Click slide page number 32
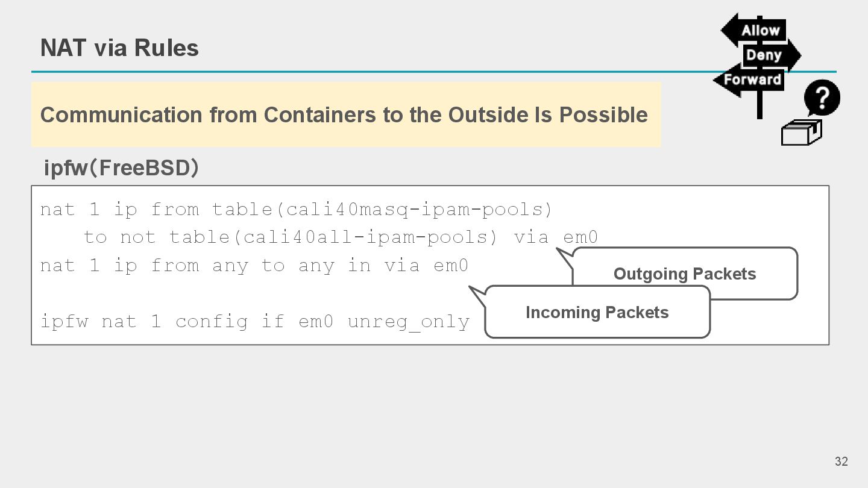The width and height of the screenshot is (868, 488). (841, 461)
